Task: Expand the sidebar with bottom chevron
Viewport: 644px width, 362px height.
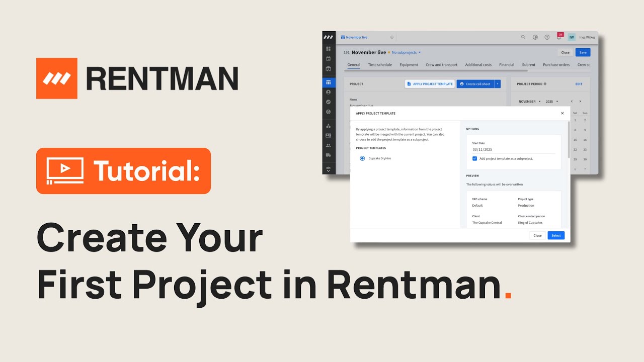Action: tap(329, 171)
